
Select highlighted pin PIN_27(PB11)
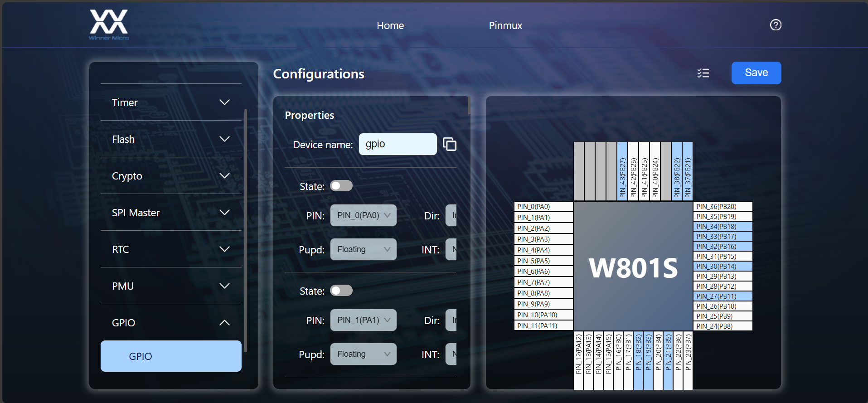click(723, 296)
